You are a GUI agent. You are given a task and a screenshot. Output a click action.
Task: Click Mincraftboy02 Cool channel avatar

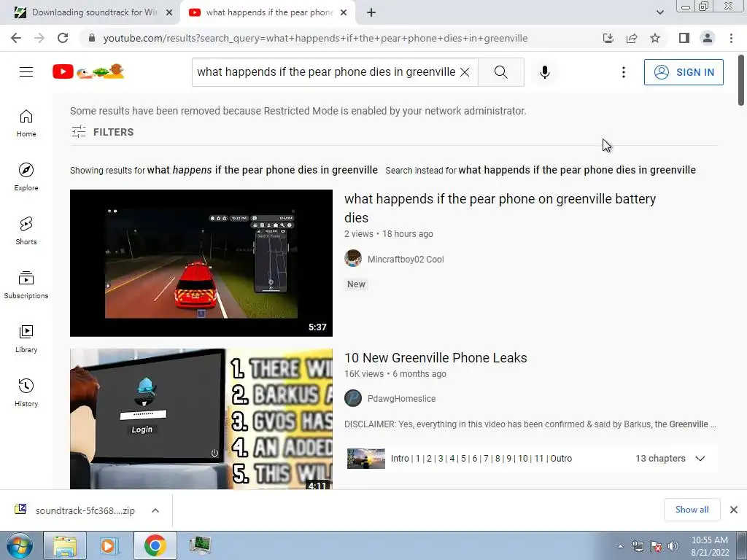pyautogui.click(x=353, y=258)
